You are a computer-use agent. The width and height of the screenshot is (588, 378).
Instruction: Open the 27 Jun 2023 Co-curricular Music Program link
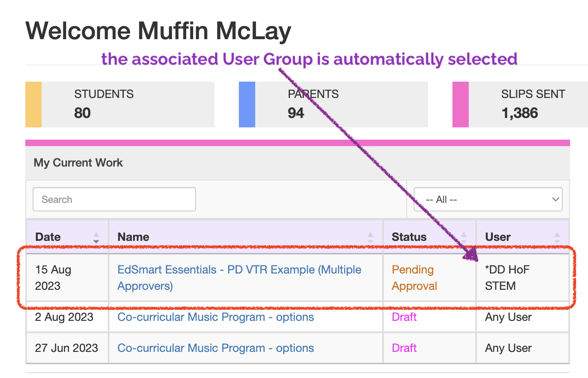click(216, 348)
